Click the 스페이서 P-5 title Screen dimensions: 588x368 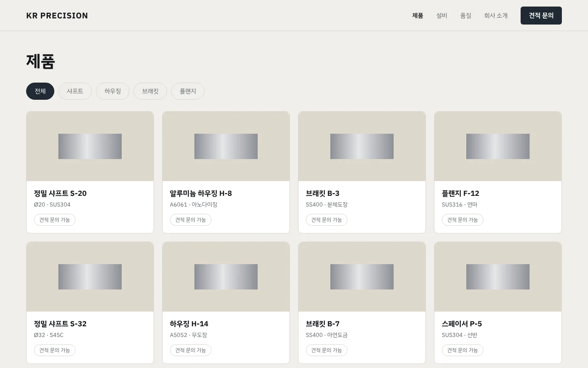pos(462,324)
